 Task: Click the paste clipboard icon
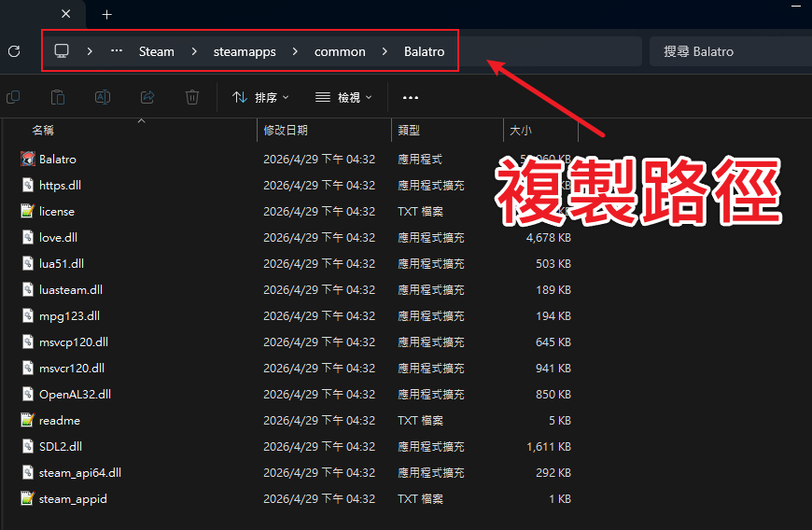(x=58, y=97)
